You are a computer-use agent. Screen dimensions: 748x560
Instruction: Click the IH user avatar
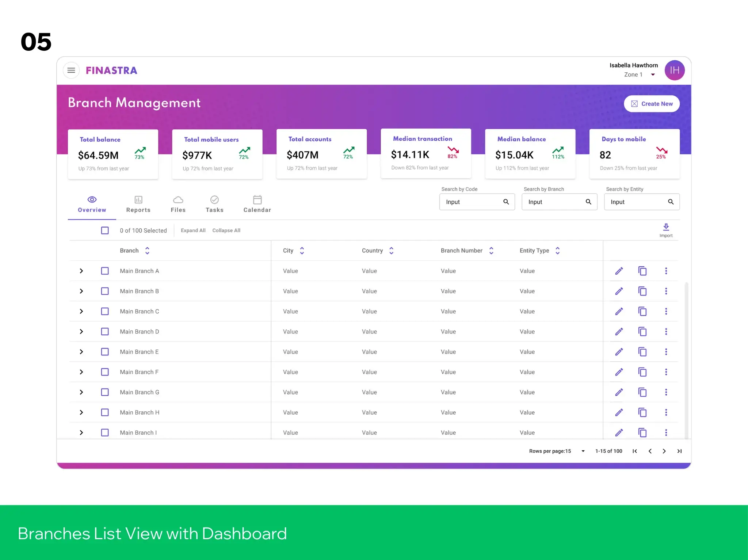tap(674, 70)
